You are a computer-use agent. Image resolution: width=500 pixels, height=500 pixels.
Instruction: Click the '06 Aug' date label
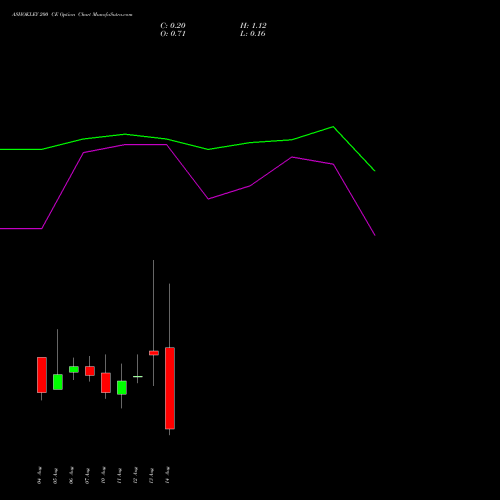(71, 475)
